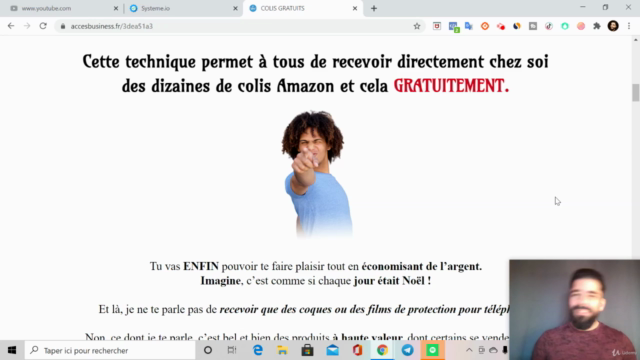The width and height of the screenshot is (640, 360).
Task: Open the Windows Start menu
Action: pos(12,350)
